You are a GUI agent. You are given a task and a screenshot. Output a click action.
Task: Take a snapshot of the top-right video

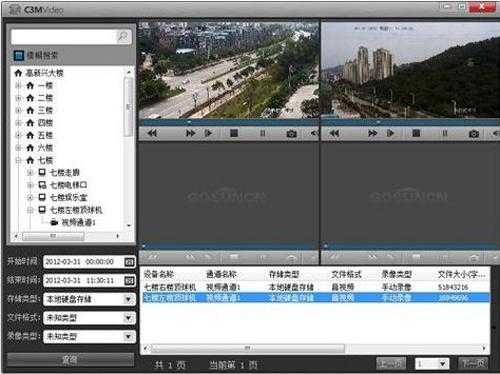point(474,134)
